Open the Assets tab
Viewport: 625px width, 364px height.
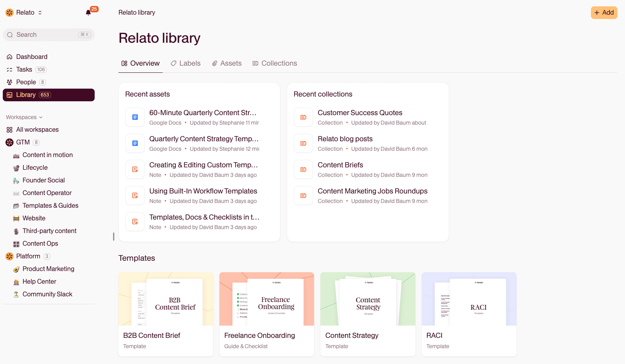[227, 63]
